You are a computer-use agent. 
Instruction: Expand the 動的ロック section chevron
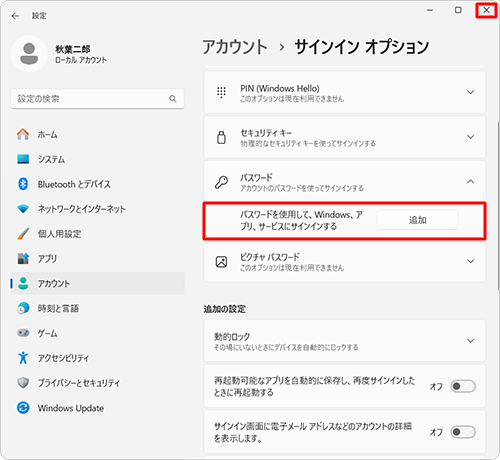pyautogui.click(x=470, y=341)
